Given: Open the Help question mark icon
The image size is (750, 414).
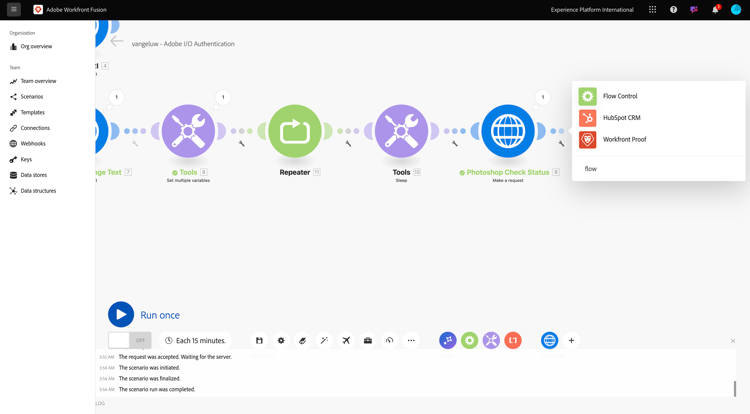Looking at the screenshot, I should click(673, 10).
